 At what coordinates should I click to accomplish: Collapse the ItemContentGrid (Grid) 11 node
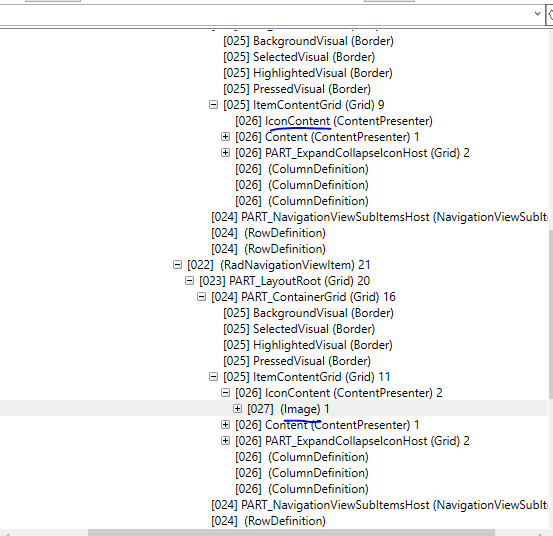[x=213, y=377]
